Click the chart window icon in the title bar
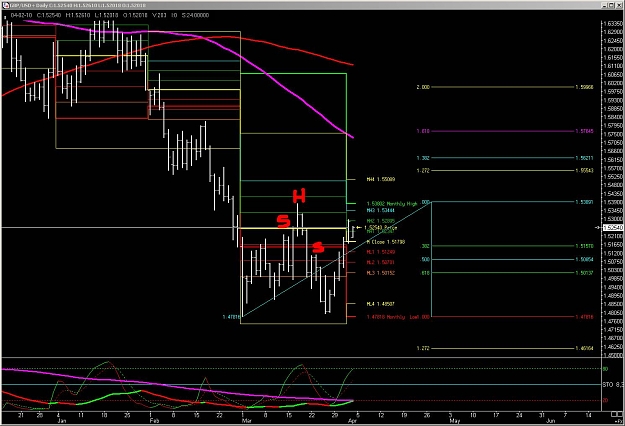The height and width of the screenshot is (426, 625). (x=6, y=5)
